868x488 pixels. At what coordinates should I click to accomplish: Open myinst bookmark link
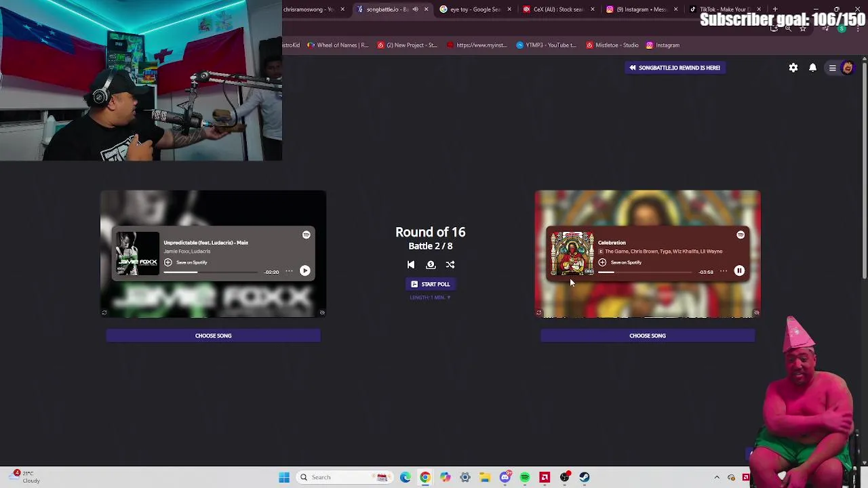pos(477,45)
